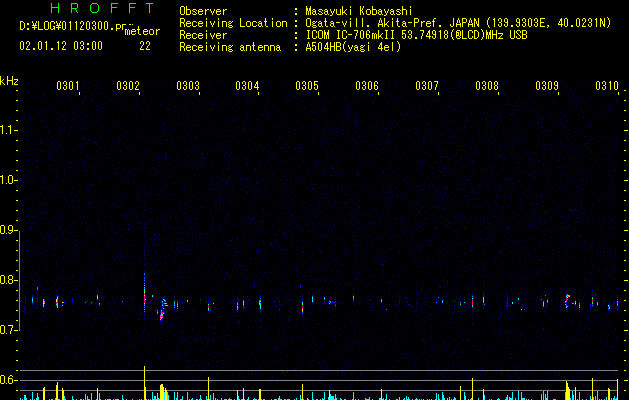
Task: Click observer name Masayuki Kobayashi
Action: click(x=359, y=11)
